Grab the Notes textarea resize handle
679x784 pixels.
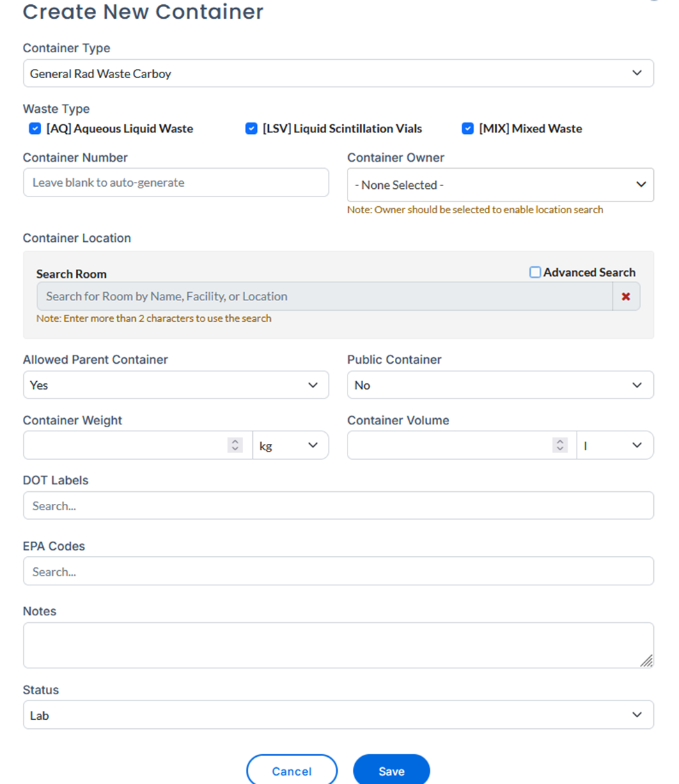646,661
